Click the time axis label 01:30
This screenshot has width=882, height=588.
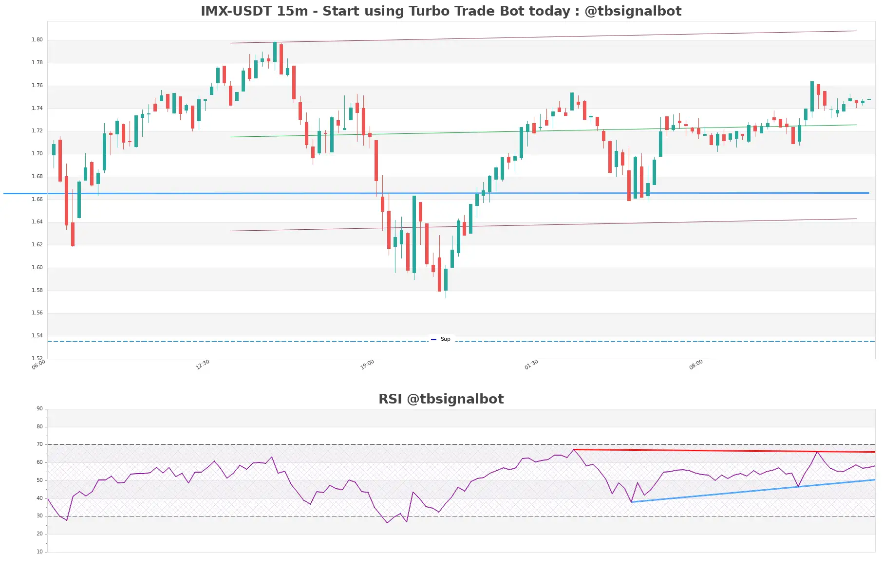pyautogui.click(x=531, y=365)
